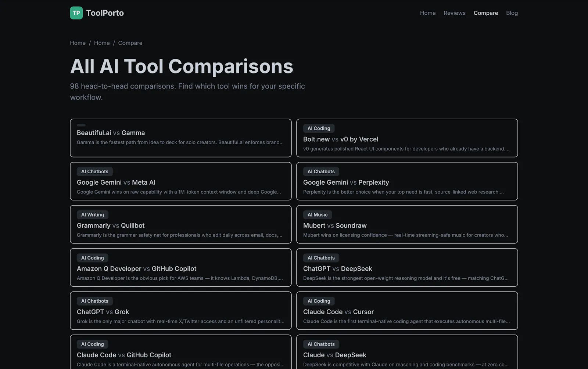Screen dimensions: 588x369
Task: Open the Reviews nav item
Action: point(455,13)
